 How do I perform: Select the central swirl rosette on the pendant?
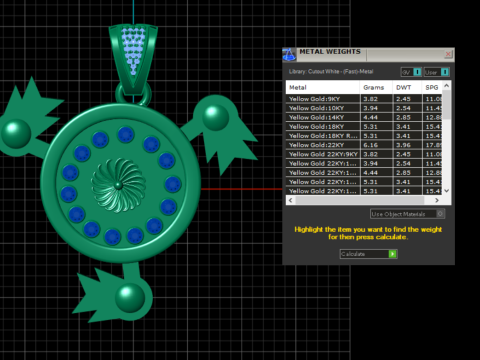click(118, 185)
